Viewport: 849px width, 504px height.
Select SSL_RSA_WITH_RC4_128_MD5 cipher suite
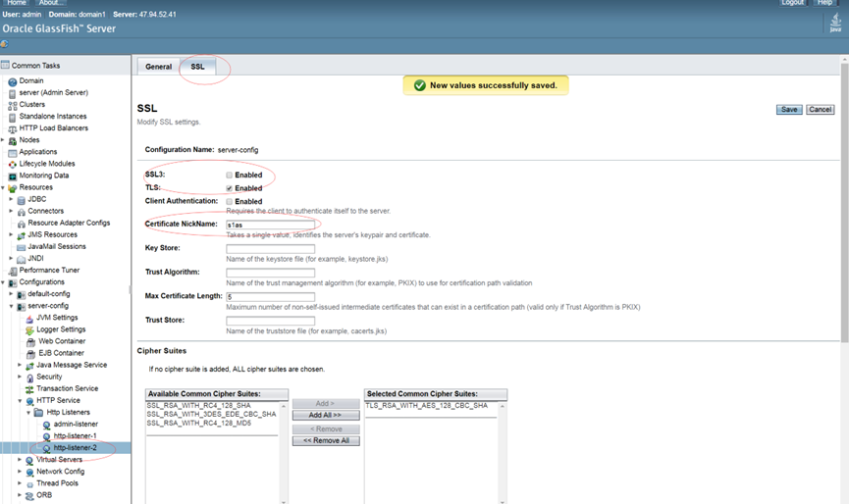pos(198,424)
